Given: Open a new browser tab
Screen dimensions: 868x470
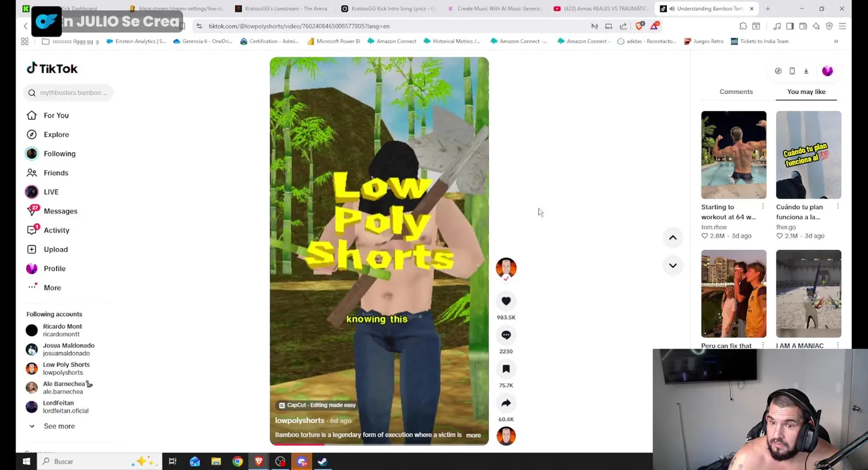Looking at the screenshot, I should coord(767,8).
